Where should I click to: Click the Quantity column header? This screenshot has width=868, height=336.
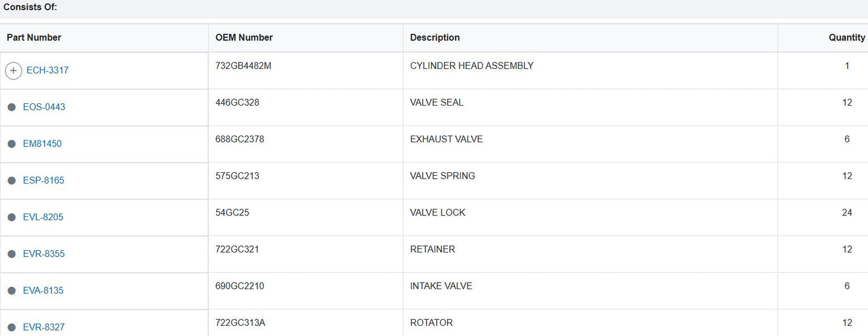(x=846, y=37)
